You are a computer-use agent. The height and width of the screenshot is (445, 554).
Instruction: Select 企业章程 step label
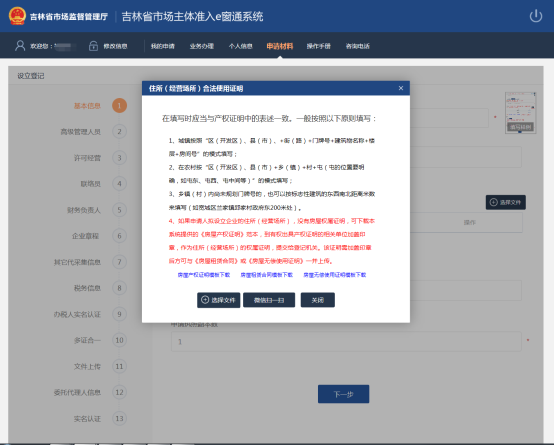[86, 236]
